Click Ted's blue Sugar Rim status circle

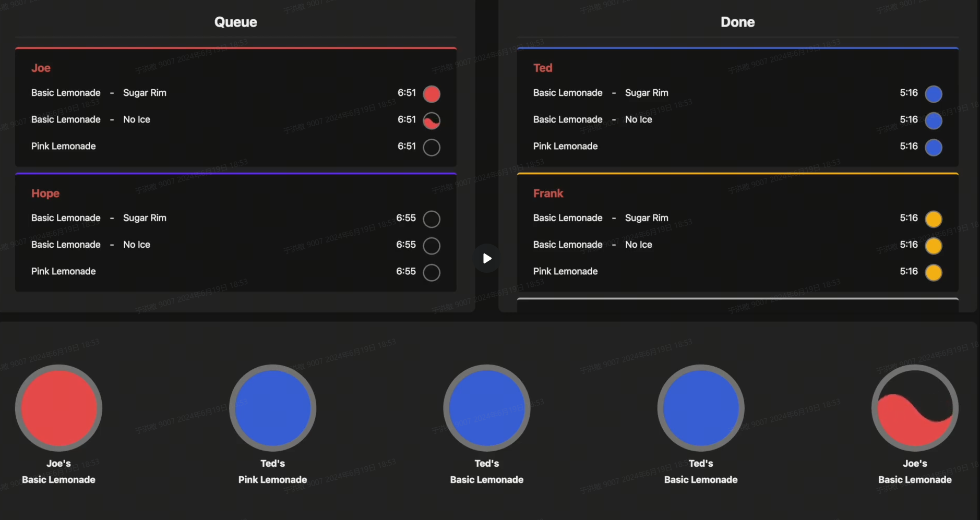[x=934, y=94]
